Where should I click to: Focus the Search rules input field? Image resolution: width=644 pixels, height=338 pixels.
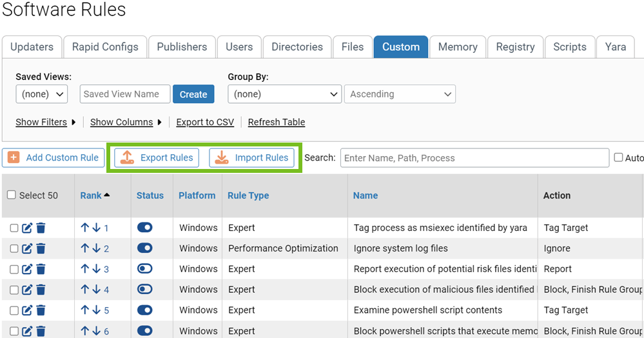[475, 158]
